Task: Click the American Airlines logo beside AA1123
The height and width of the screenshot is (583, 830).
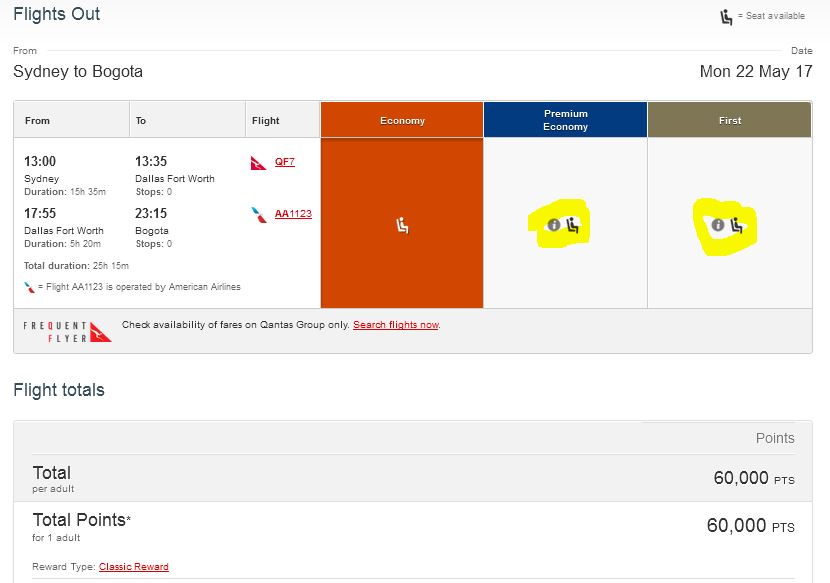Action: pyautogui.click(x=259, y=214)
